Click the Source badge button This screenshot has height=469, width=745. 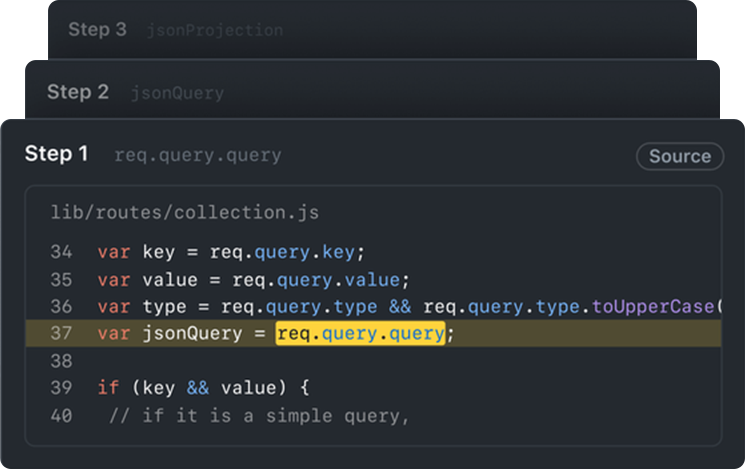point(680,156)
